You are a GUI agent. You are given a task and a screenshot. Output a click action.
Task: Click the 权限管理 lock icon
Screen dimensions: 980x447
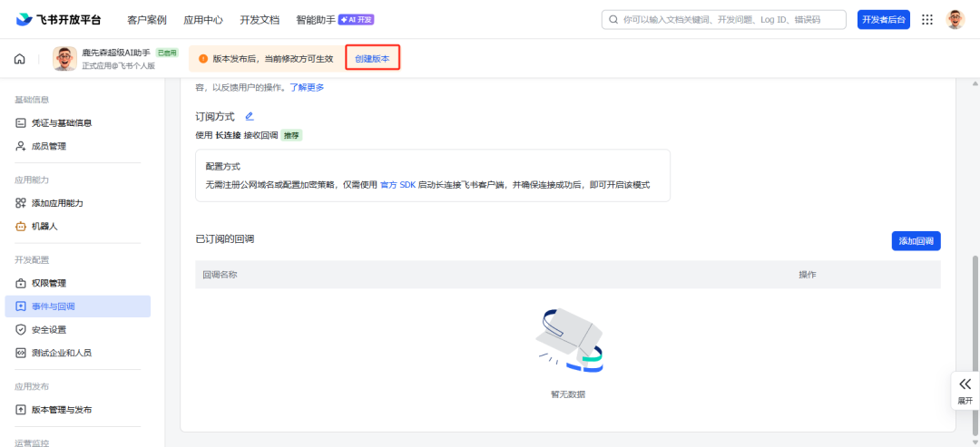click(x=20, y=283)
